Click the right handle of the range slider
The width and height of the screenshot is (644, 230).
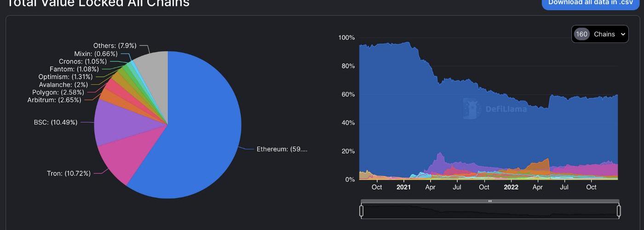(x=619, y=211)
